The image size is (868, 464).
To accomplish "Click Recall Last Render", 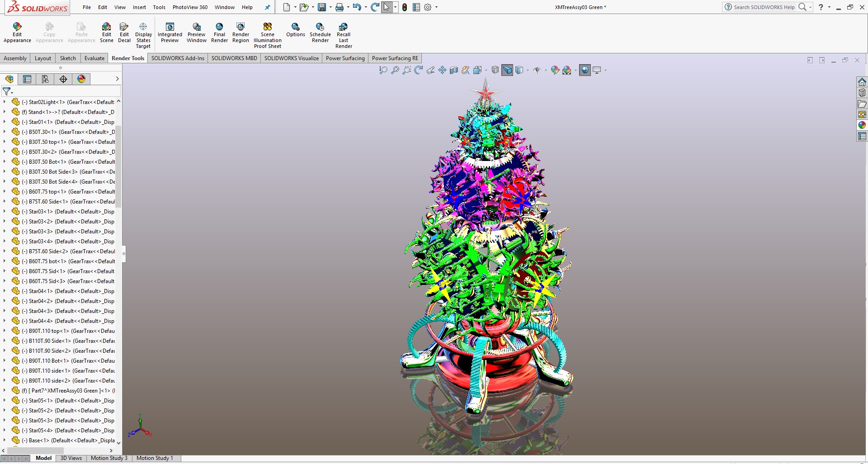I will click(344, 35).
